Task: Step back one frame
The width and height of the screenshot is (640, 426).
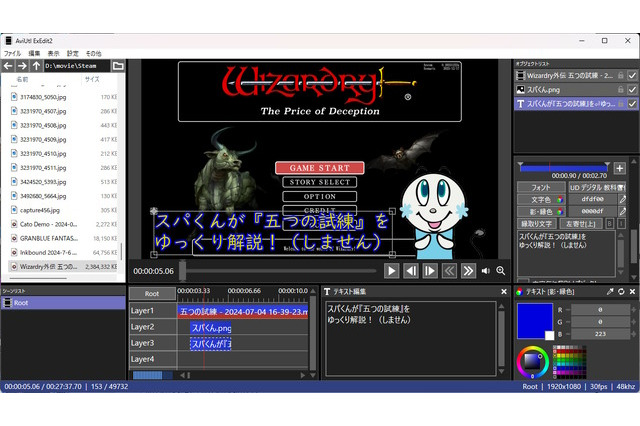Action: (x=411, y=271)
